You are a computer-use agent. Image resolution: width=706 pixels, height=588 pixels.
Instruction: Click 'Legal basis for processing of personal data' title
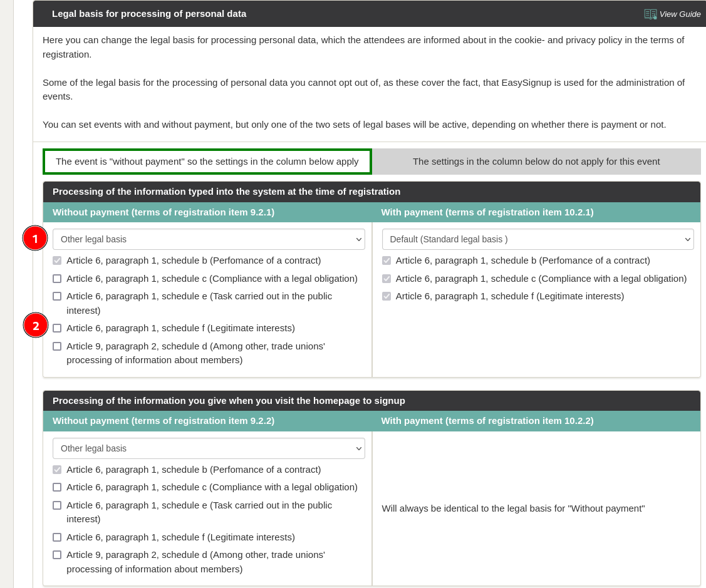[x=149, y=14]
